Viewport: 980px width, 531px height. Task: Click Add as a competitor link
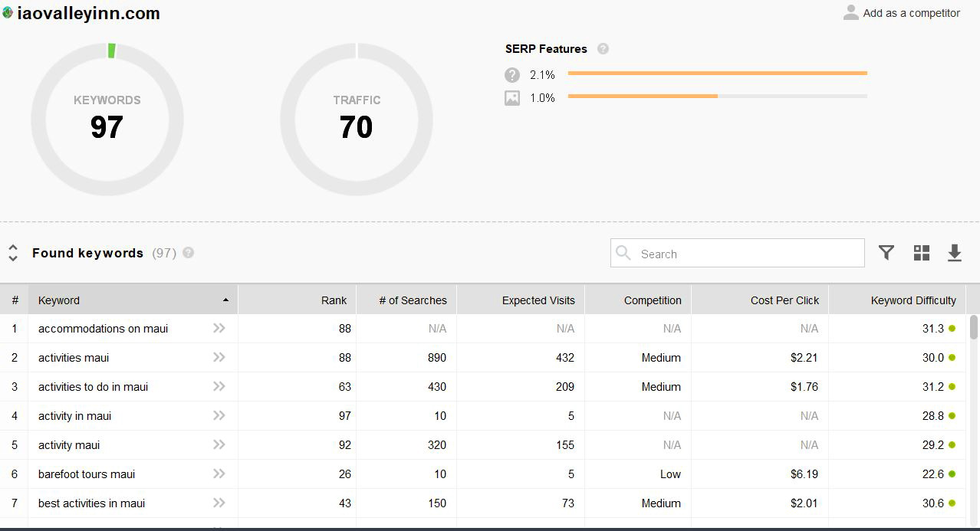pyautogui.click(x=911, y=13)
